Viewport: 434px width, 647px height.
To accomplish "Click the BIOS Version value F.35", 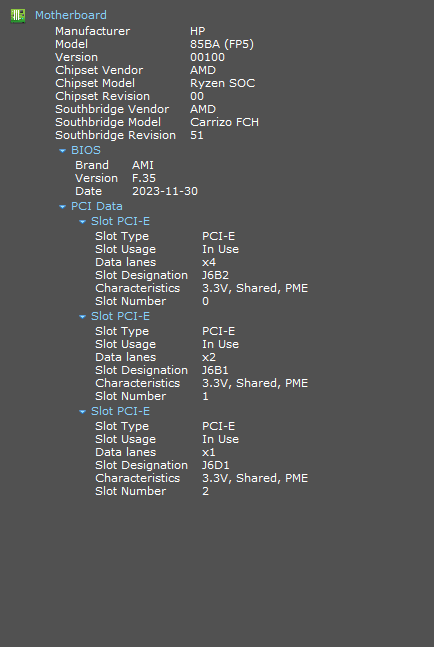I will point(144,178).
